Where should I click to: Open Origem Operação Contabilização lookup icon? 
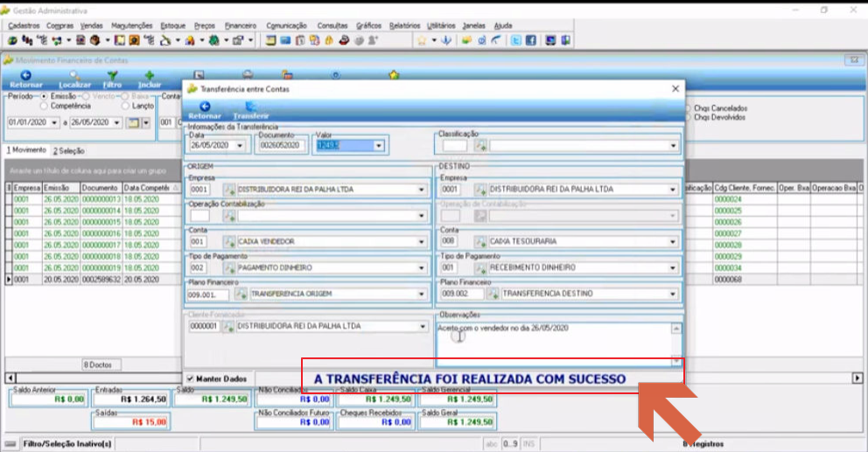(x=229, y=215)
